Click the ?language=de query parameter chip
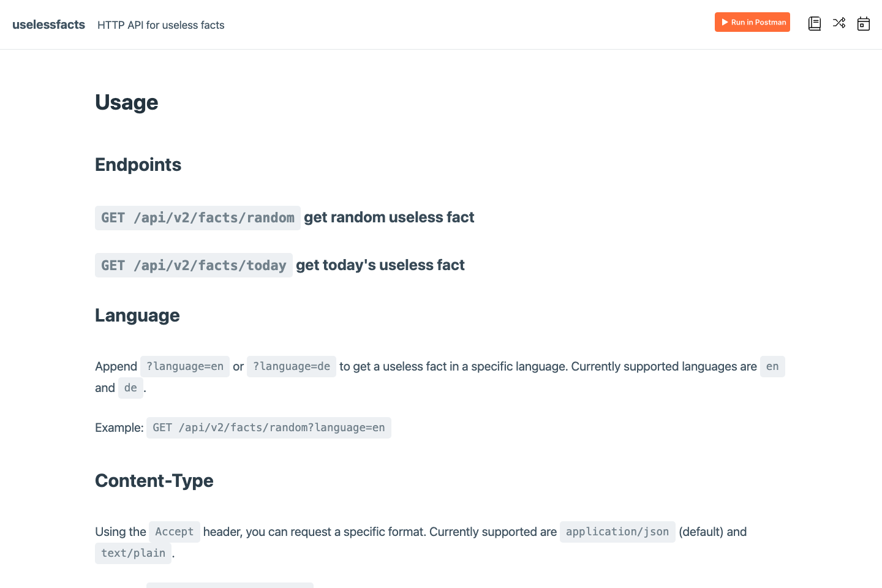 [291, 366]
